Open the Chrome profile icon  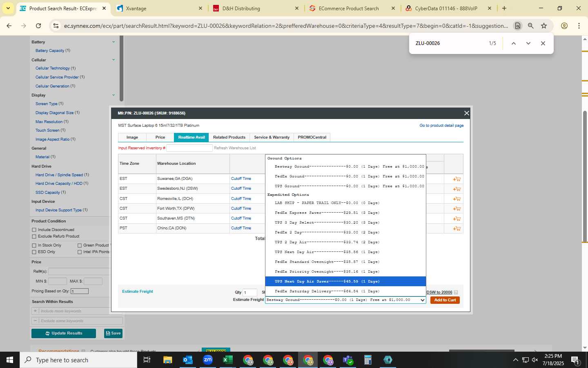[564, 26]
